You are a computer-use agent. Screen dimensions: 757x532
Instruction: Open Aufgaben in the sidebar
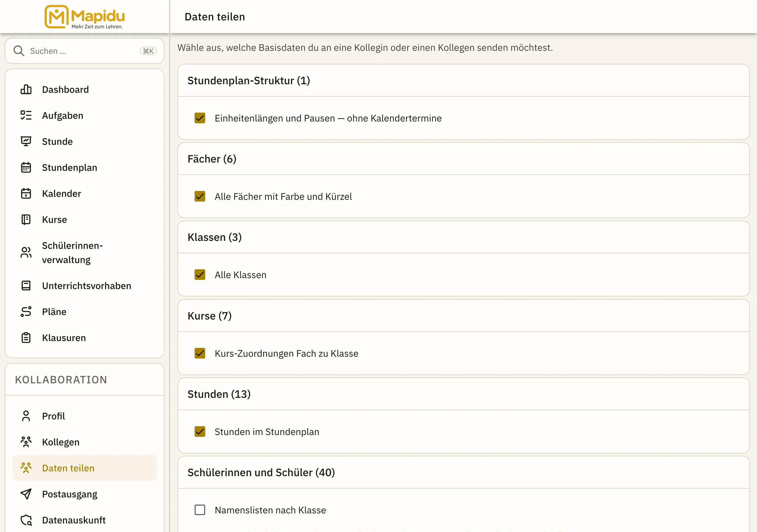pos(84,115)
